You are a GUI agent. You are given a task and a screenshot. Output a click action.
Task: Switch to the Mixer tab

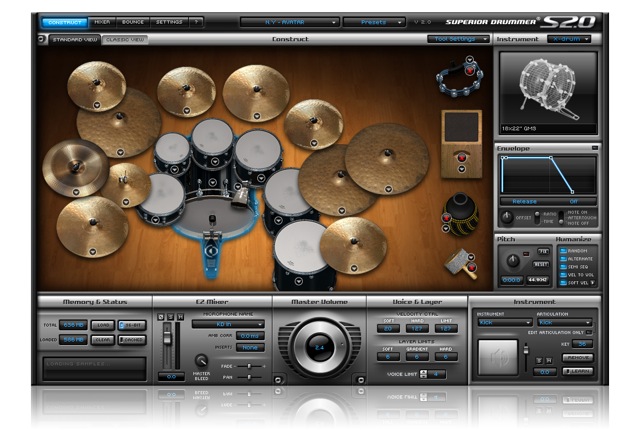point(102,22)
